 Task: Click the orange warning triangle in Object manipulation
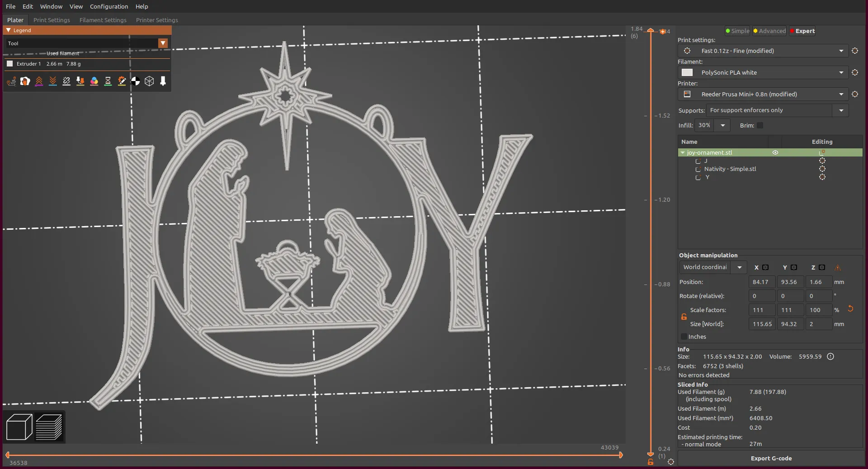point(838,268)
